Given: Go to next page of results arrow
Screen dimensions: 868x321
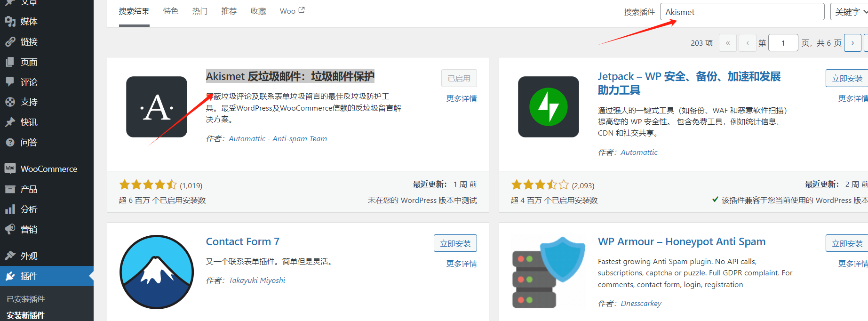Looking at the screenshot, I should pos(852,43).
